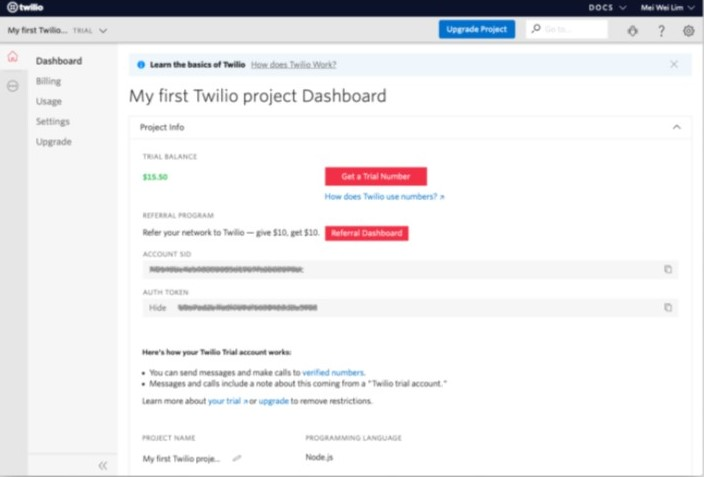The width and height of the screenshot is (704, 477).
Task: Open the Mei Wei Lim account menu
Action: (668, 8)
